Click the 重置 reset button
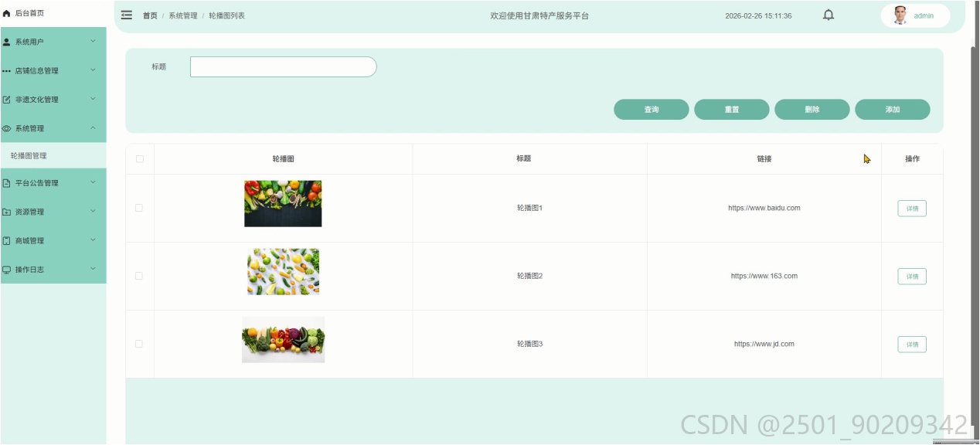Viewport: 980px width, 445px height. tap(732, 110)
